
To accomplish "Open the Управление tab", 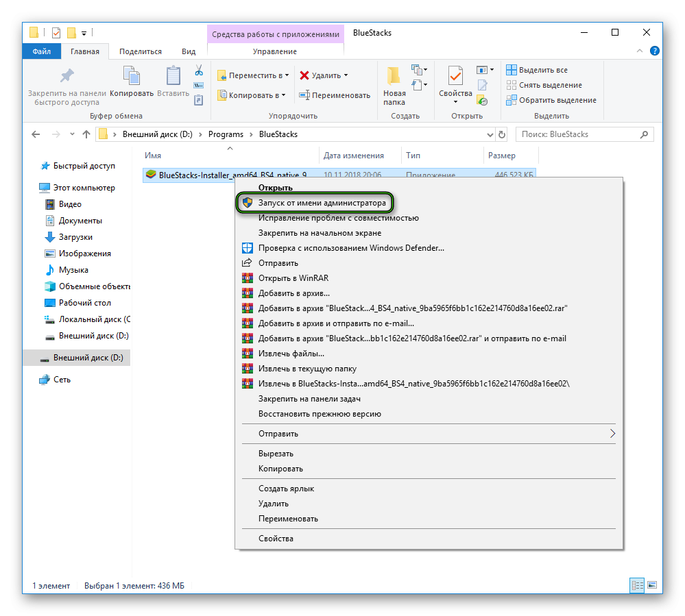I will point(275,51).
